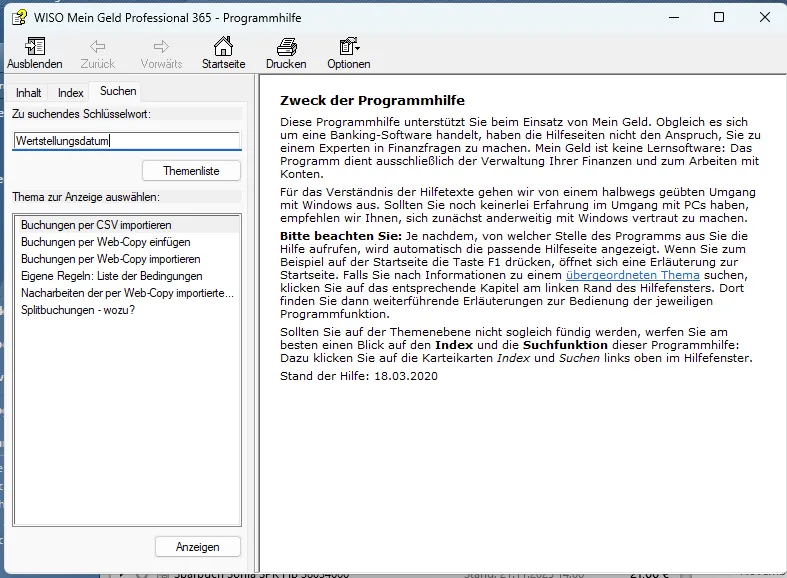Select topic Splitbuchungen - wozu?
Viewport: 787px width, 578px height.
pos(78,310)
